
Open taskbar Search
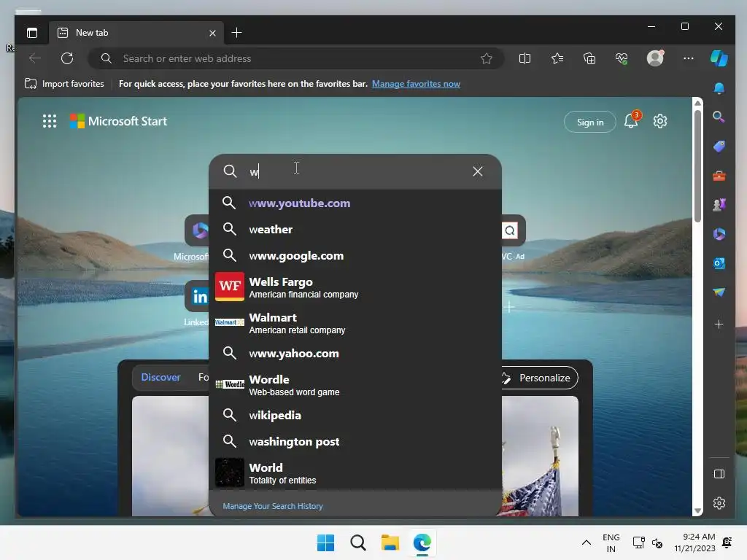click(x=357, y=542)
